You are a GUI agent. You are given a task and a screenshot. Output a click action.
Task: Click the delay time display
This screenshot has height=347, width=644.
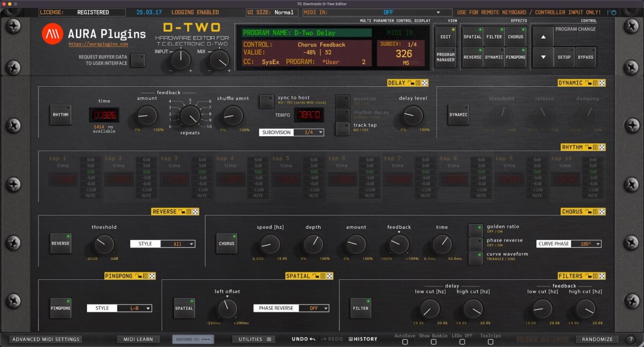tap(104, 115)
